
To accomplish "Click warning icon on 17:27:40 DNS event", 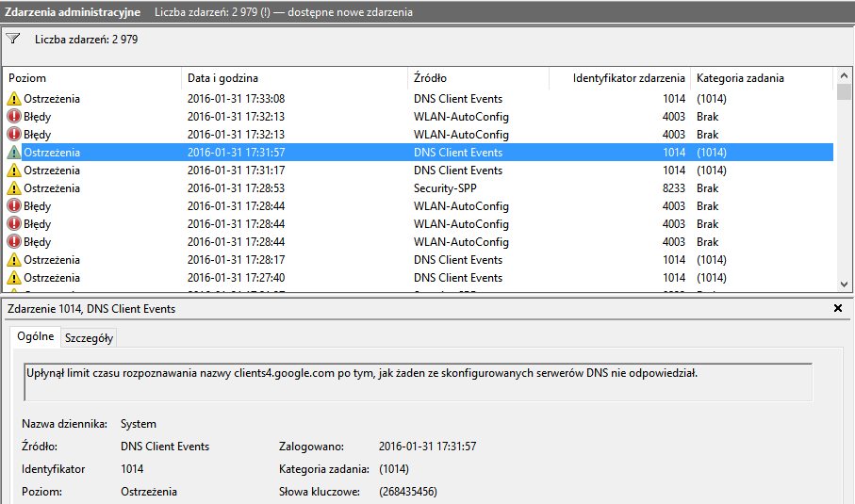I will (14, 278).
